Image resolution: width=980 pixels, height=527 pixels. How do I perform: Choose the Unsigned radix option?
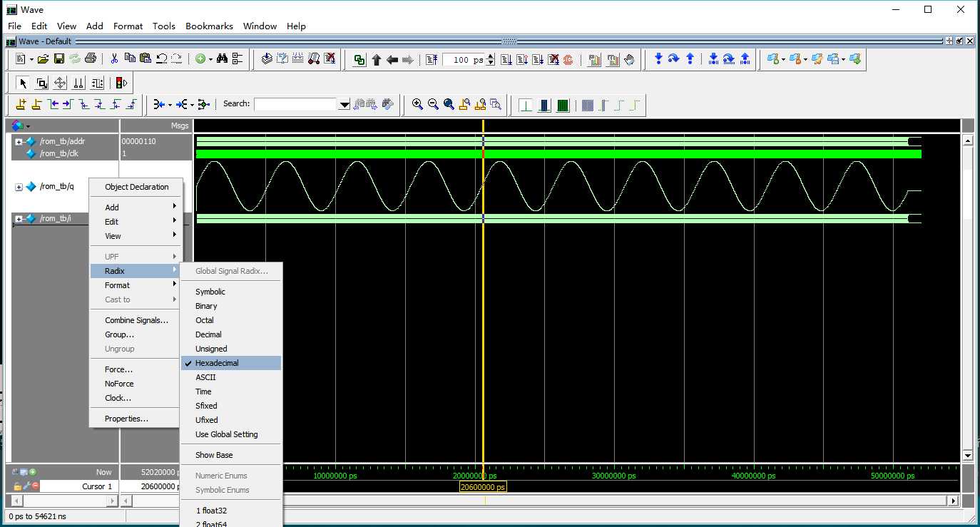point(231,349)
